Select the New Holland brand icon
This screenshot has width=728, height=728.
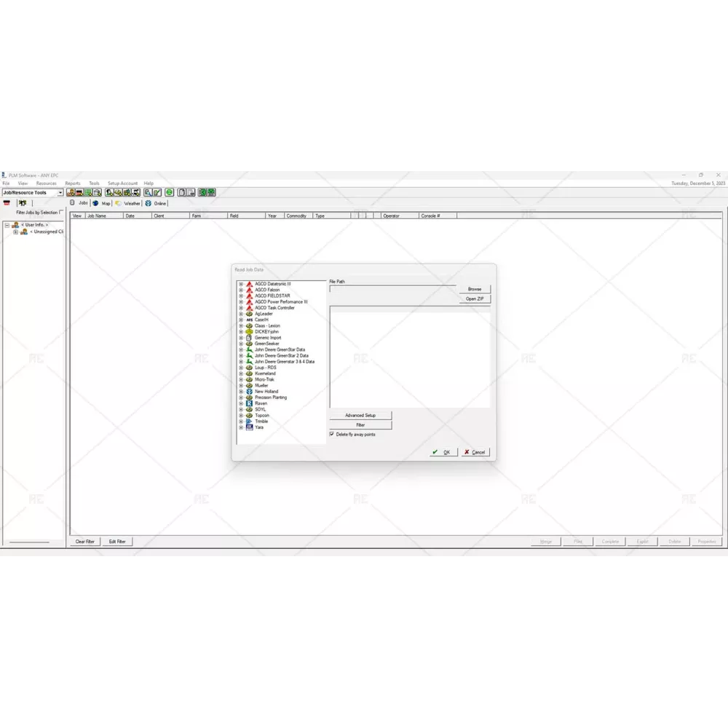point(249,392)
